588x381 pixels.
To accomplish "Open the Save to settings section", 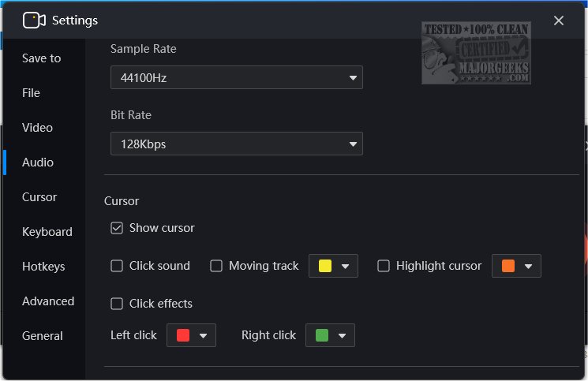I will click(x=41, y=58).
